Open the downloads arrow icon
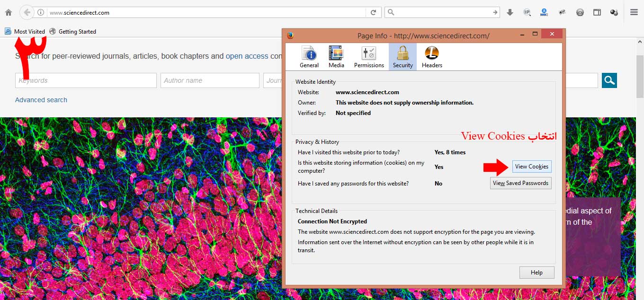The image size is (644, 300). tap(510, 12)
